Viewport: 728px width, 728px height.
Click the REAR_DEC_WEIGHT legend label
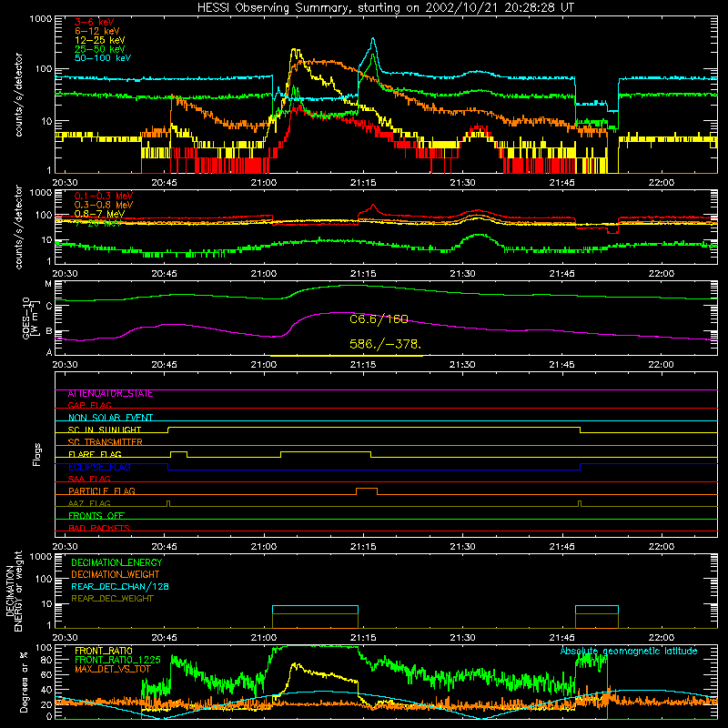click(x=112, y=599)
